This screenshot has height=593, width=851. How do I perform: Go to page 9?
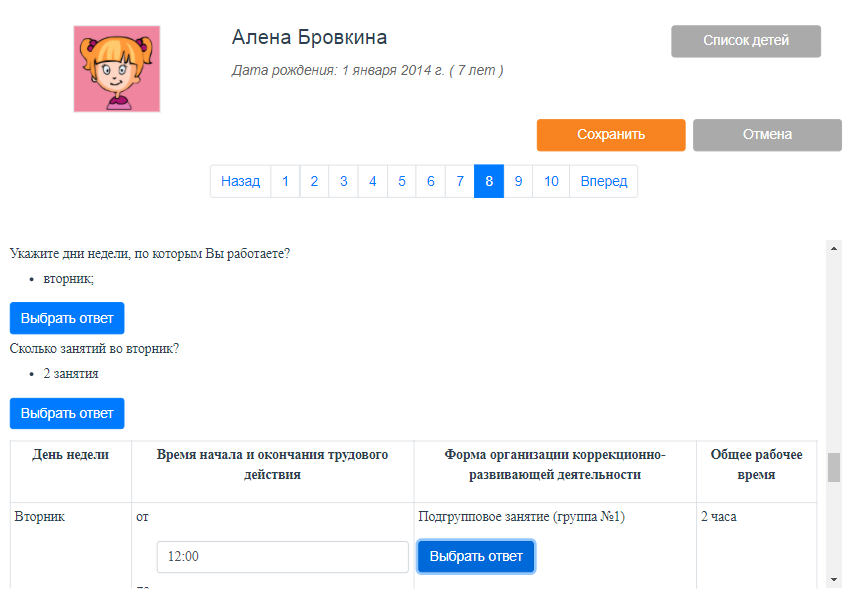518,181
